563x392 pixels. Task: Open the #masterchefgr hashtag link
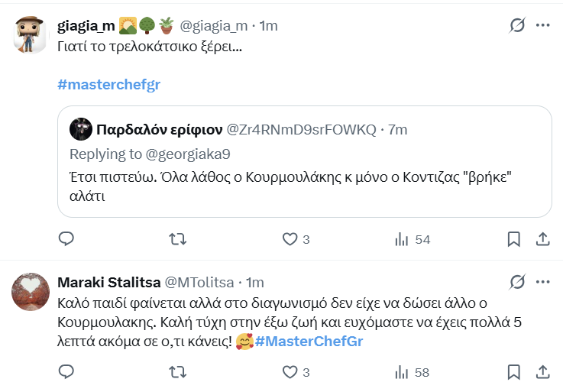[x=109, y=84]
